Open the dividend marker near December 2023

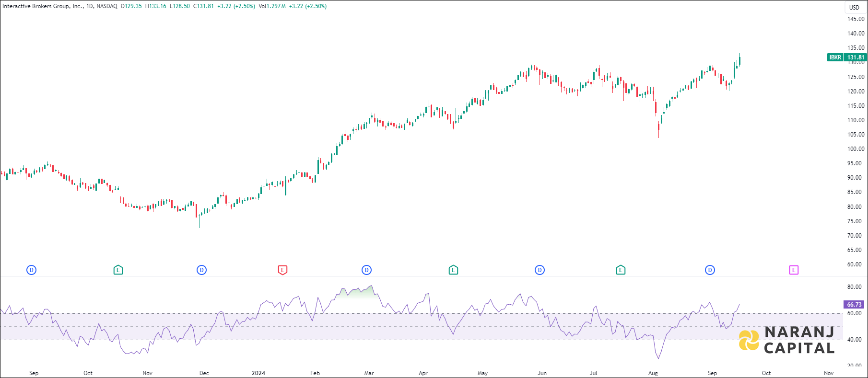tap(201, 270)
